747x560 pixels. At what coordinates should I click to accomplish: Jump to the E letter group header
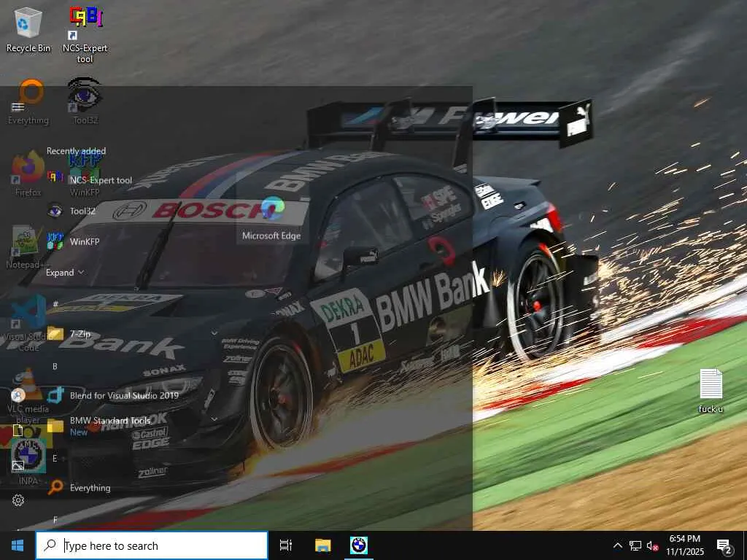pos(55,458)
